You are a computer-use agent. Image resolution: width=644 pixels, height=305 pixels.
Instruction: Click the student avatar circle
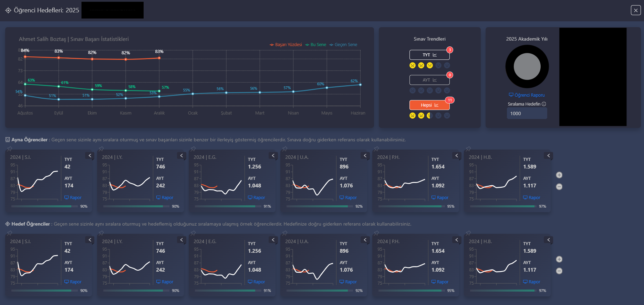point(527,67)
